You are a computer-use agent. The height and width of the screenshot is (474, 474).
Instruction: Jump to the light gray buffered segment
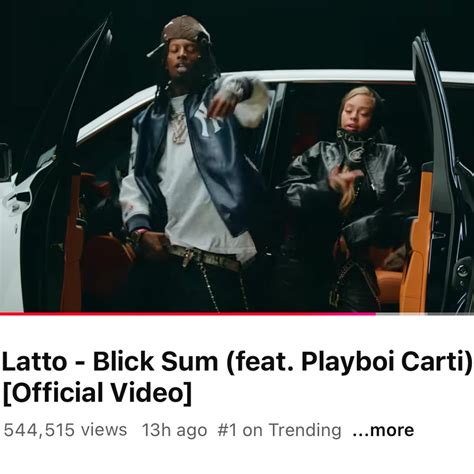tap(402, 314)
